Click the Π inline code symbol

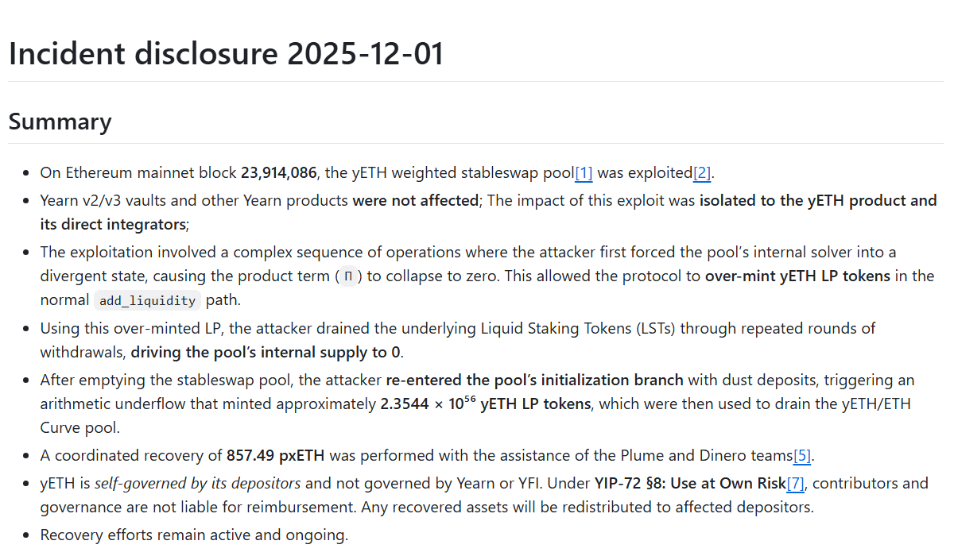click(347, 277)
